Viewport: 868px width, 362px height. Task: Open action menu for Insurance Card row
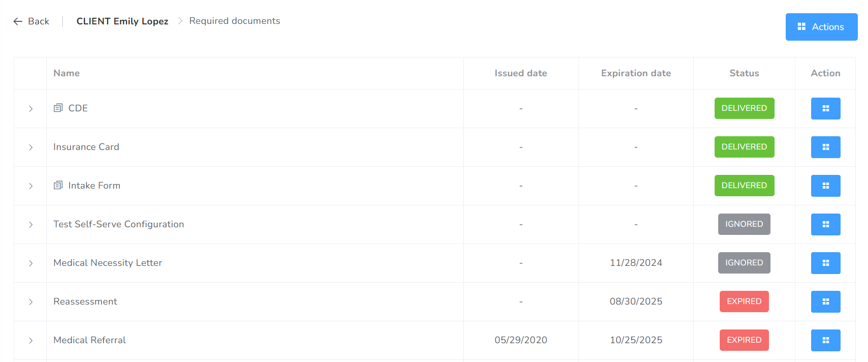(825, 147)
